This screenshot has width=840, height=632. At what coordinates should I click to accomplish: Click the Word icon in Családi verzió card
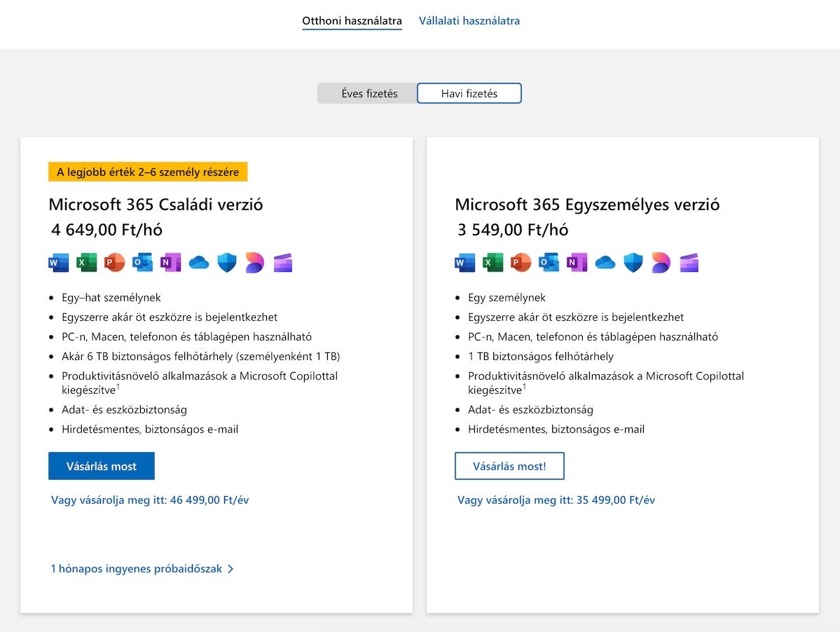(x=58, y=263)
